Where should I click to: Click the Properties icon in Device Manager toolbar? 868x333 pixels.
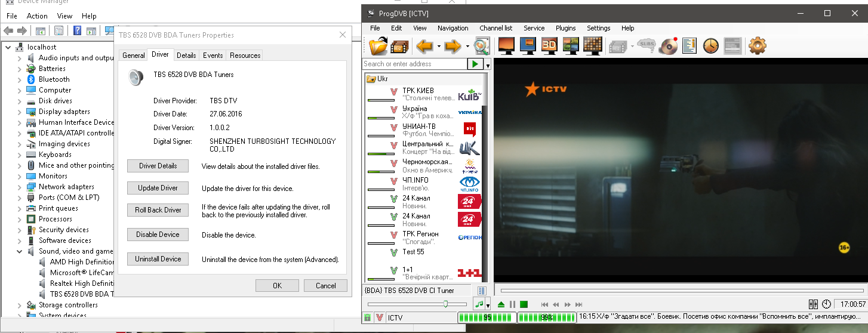pos(59,31)
